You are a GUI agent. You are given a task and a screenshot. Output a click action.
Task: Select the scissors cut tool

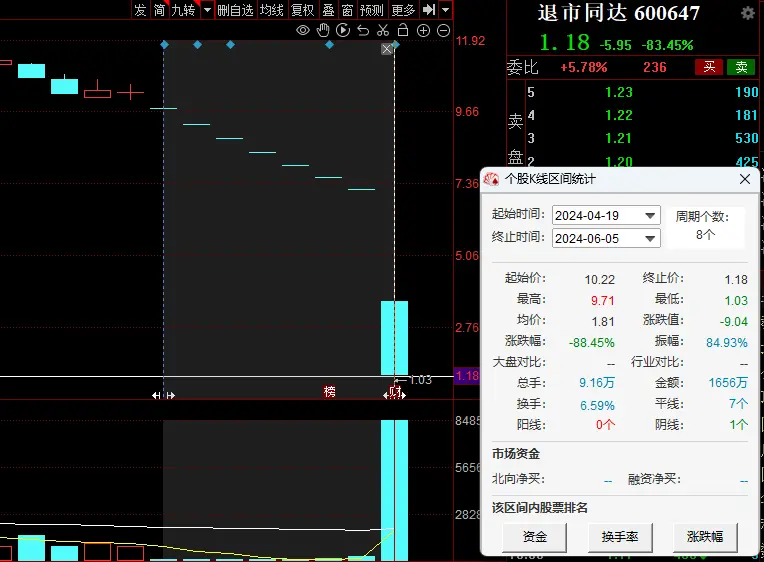383,31
